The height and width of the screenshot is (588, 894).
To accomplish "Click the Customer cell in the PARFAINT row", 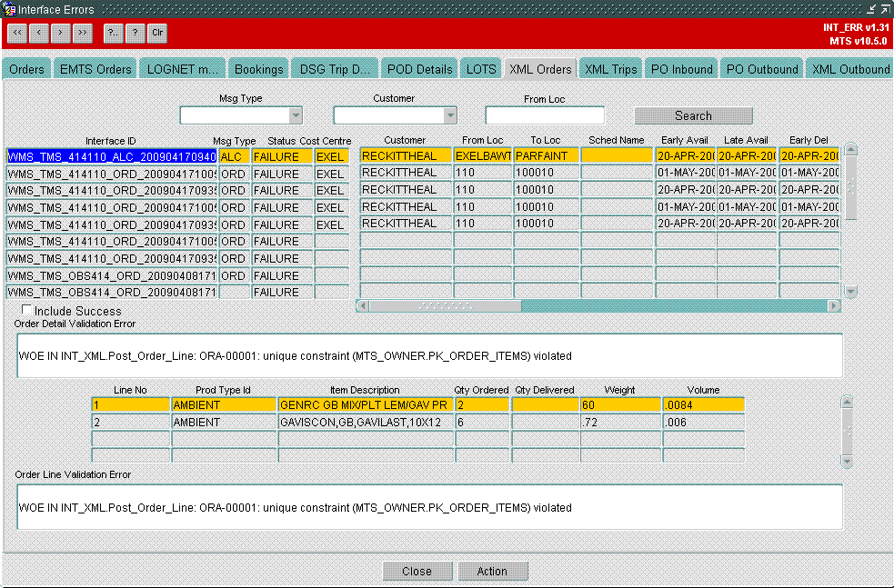I will 406,156.
